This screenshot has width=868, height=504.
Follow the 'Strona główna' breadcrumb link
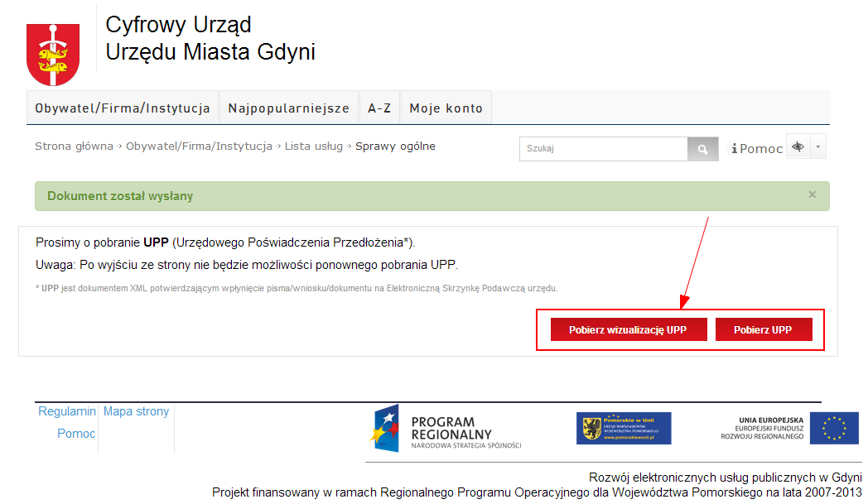click(74, 146)
